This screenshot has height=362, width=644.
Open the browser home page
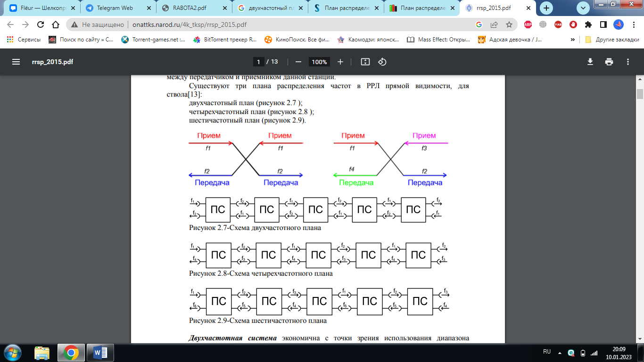[56, 25]
